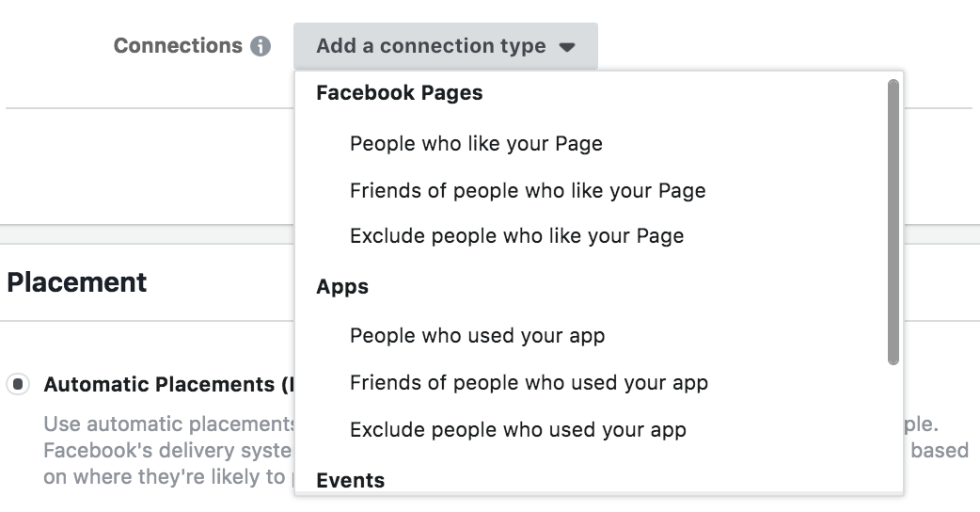Click the dropdown list scrollbar thumb

[893, 222]
